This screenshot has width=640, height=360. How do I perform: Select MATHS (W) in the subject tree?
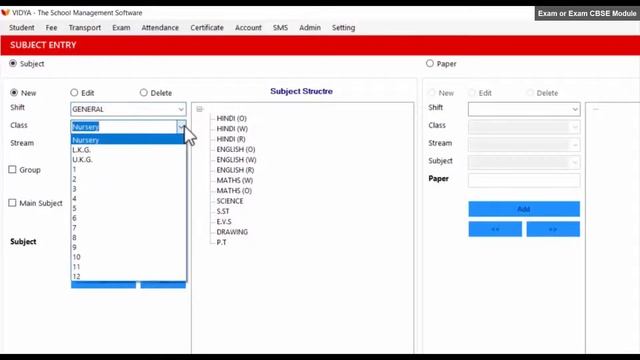pos(234,180)
